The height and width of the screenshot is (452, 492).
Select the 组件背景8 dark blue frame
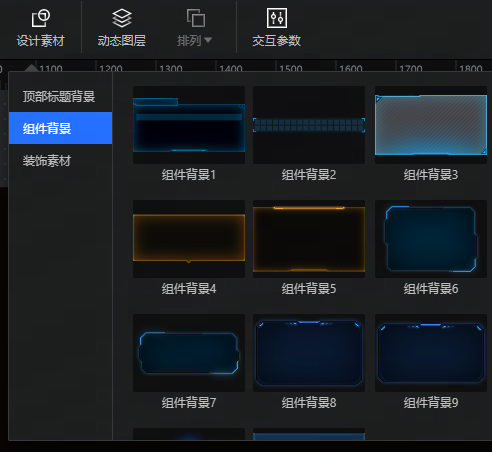coord(309,353)
